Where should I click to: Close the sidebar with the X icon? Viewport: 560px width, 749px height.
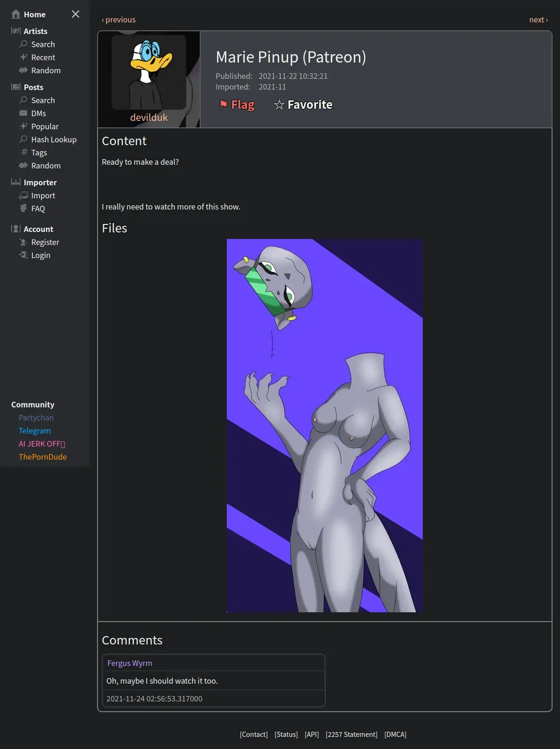(x=76, y=14)
